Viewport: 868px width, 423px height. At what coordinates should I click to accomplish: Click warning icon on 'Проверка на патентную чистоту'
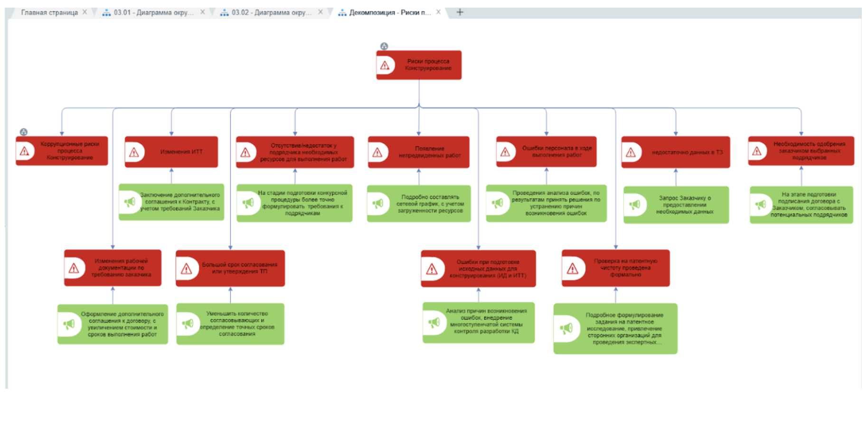pos(573,269)
